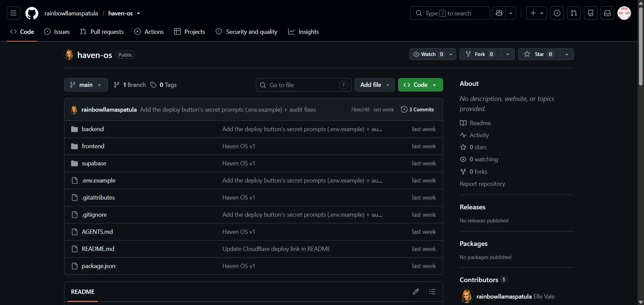Open the Actions tab
The height and width of the screenshot is (305, 644).
149,32
